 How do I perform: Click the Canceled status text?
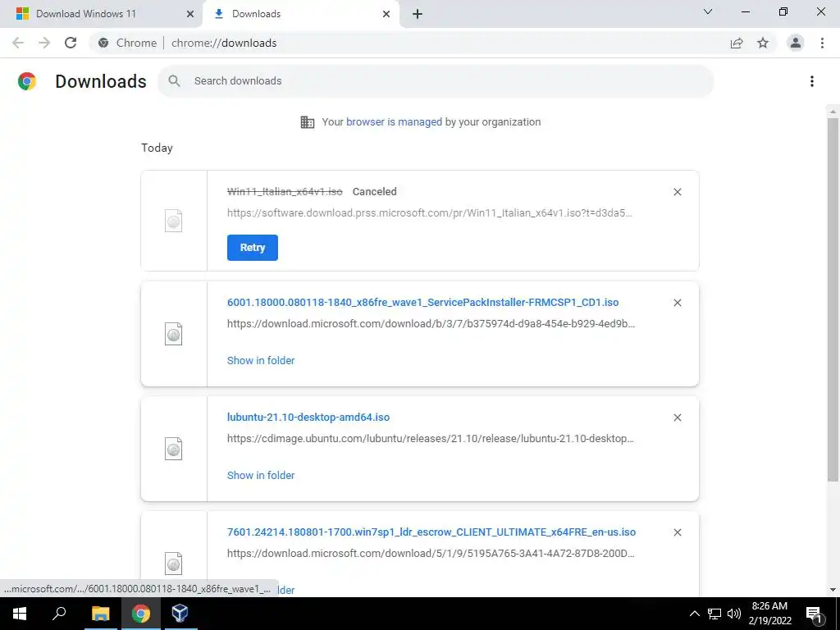click(374, 192)
